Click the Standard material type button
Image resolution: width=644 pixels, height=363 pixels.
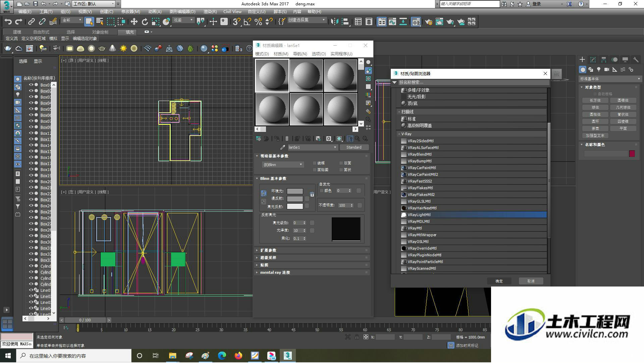[354, 147]
